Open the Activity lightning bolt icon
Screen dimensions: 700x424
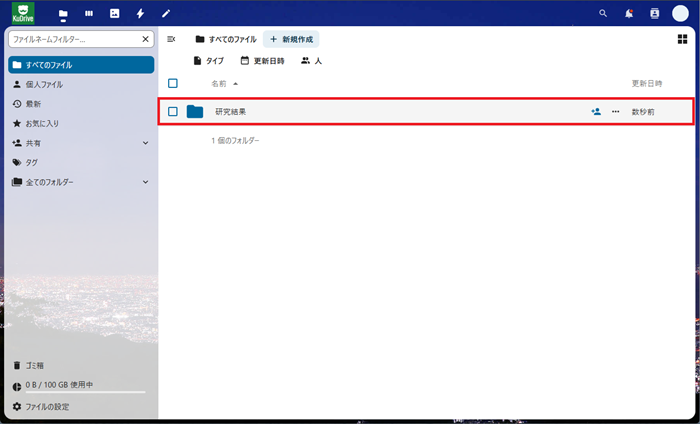click(140, 14)
